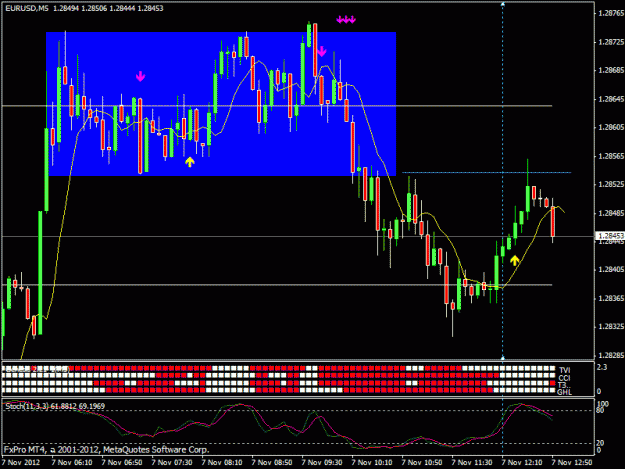The width and height of the screenshot is (625, 469).
Task: Click the 7 Nov 08:10 time label
Action: pos(222,462)
